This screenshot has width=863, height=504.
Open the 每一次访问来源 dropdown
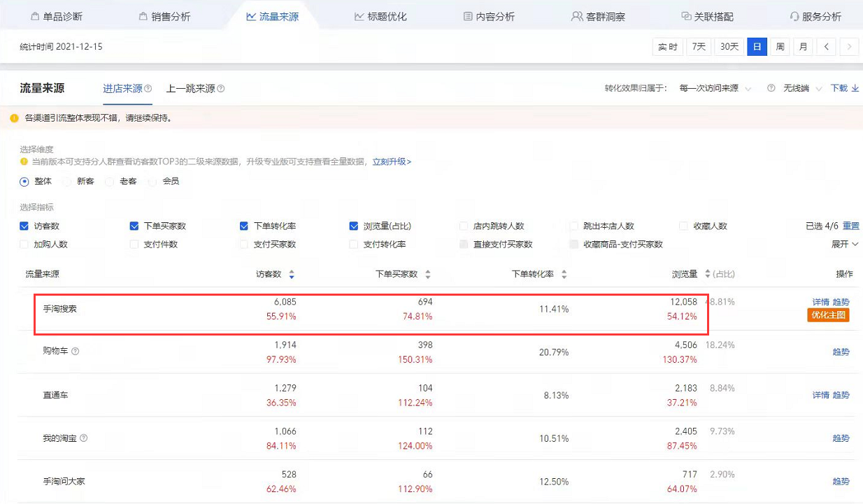pos(710,88)
